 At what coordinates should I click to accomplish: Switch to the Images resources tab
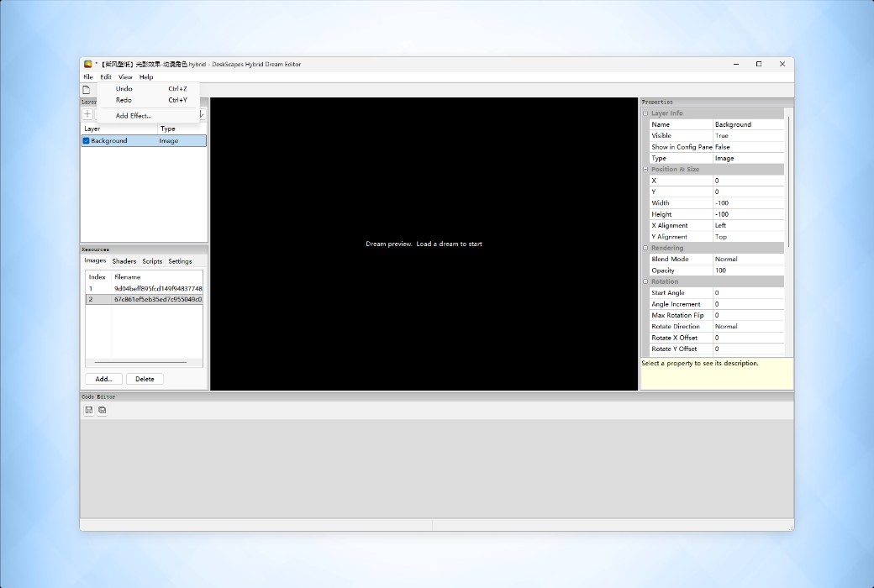click(x=95, y=261)
